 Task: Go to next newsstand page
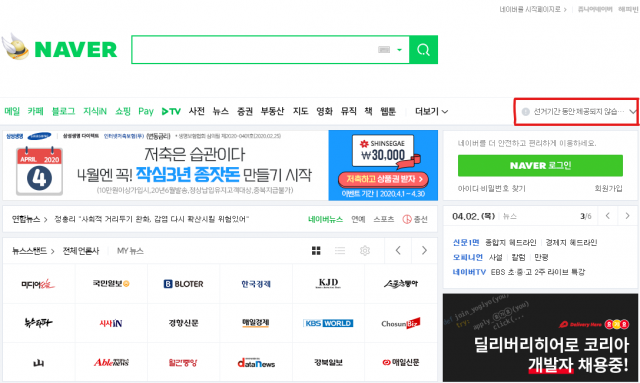tap(424, 250)
